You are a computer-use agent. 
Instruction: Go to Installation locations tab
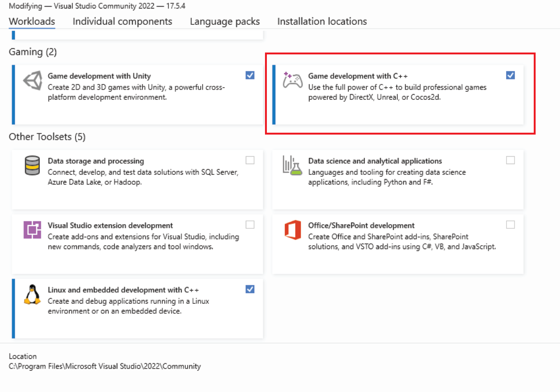click(322, 22)
